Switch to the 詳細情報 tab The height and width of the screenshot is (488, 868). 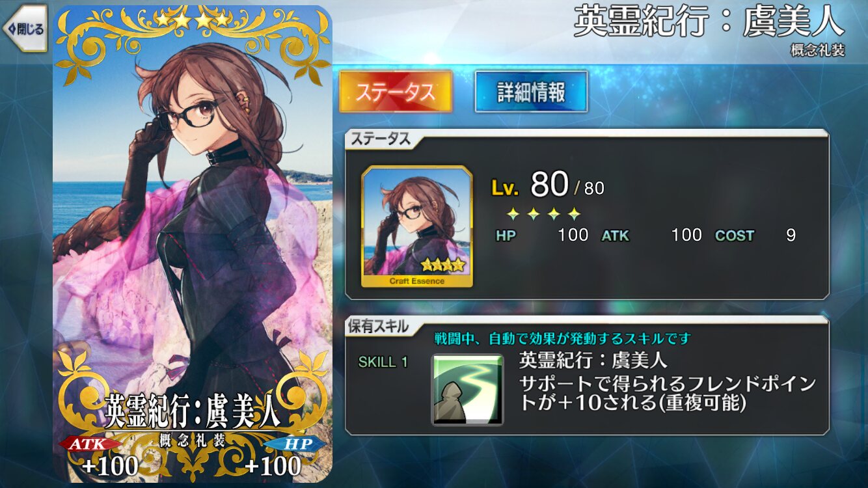coord(531,92)
